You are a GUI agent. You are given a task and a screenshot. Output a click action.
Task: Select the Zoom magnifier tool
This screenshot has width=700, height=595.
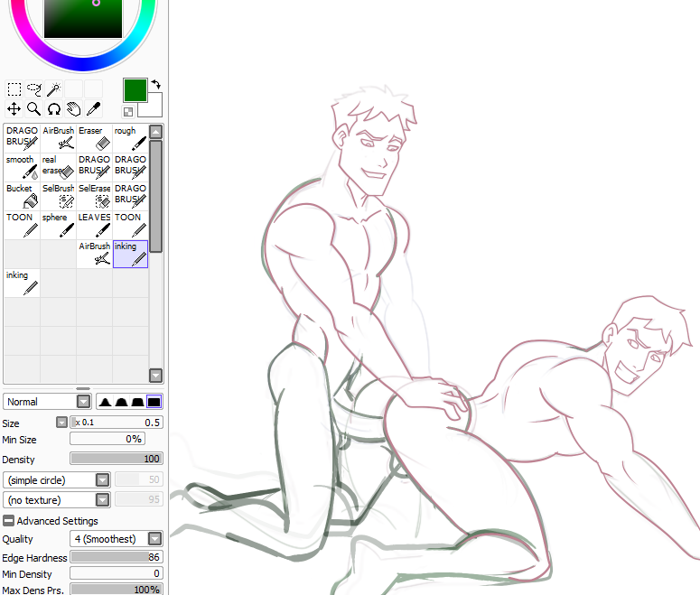34,108
